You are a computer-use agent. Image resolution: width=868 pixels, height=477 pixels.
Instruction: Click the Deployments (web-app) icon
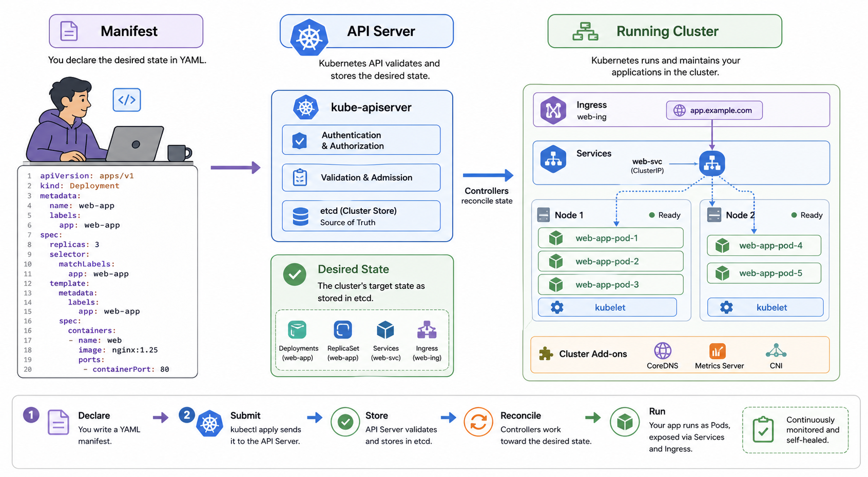[297, 330]
